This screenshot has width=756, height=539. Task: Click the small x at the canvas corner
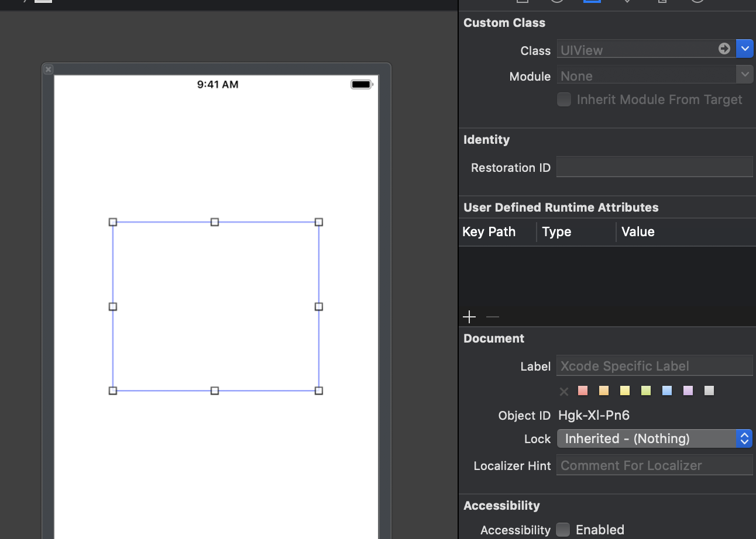point(49,70)
